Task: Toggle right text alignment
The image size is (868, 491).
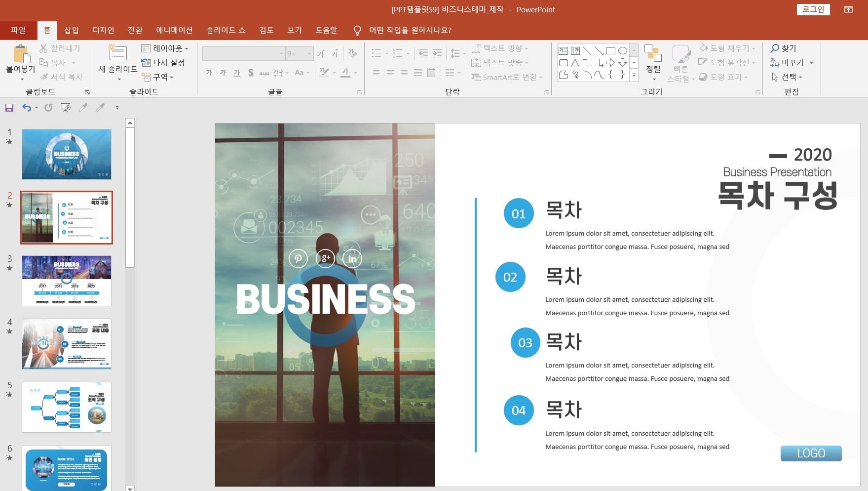Action: tap(404, 73)
